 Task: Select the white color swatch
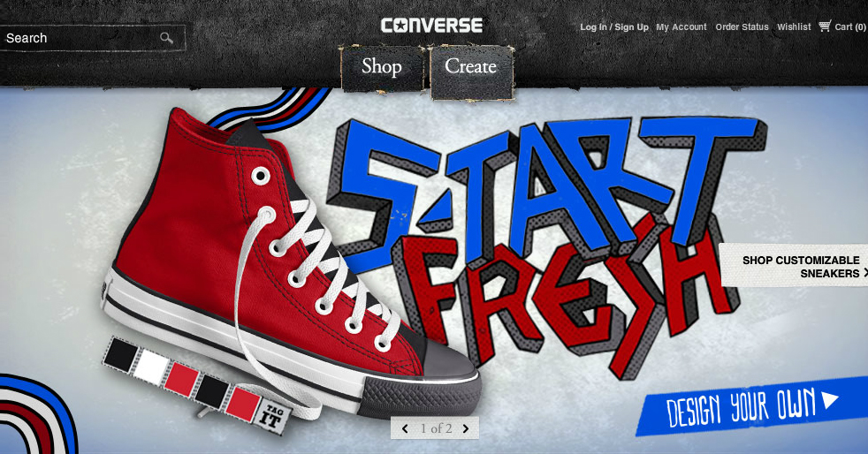click(150, 366)
